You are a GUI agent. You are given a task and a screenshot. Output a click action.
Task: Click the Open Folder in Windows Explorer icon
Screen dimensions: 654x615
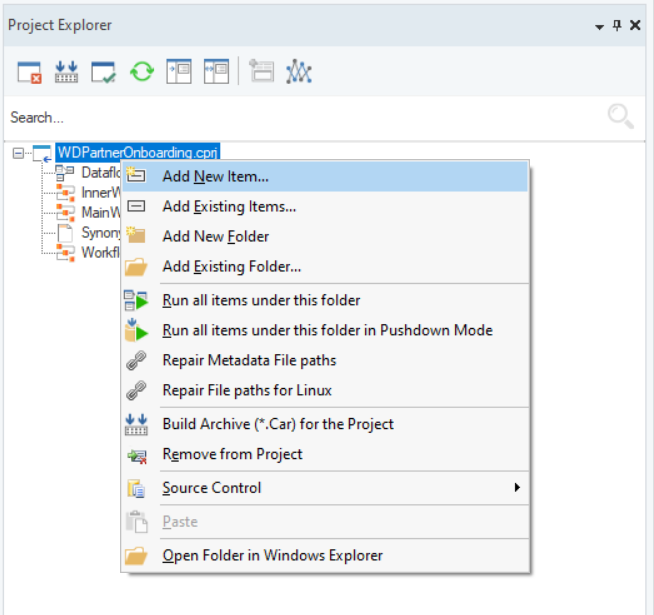pyautogui.click(x=136, y=556)
